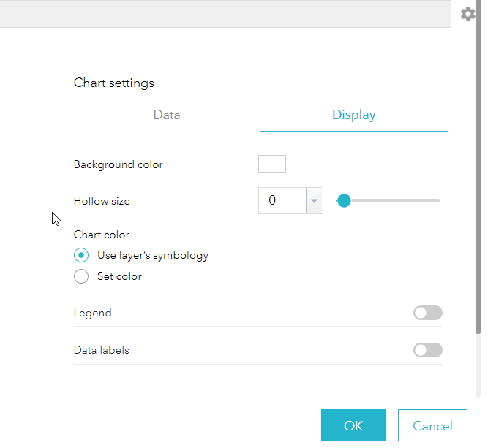Open the settings gear icon

[468, 14]
